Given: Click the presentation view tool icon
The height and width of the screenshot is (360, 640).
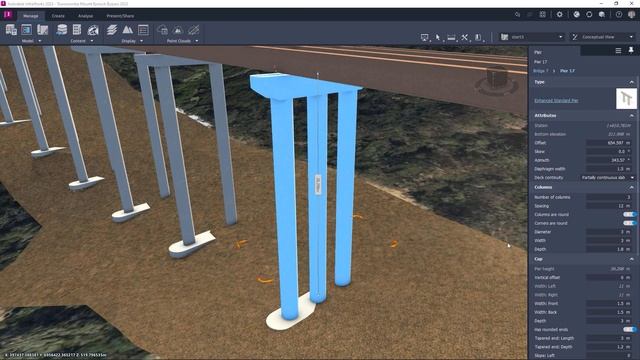Looking at the screenshot, I should 424,37.
